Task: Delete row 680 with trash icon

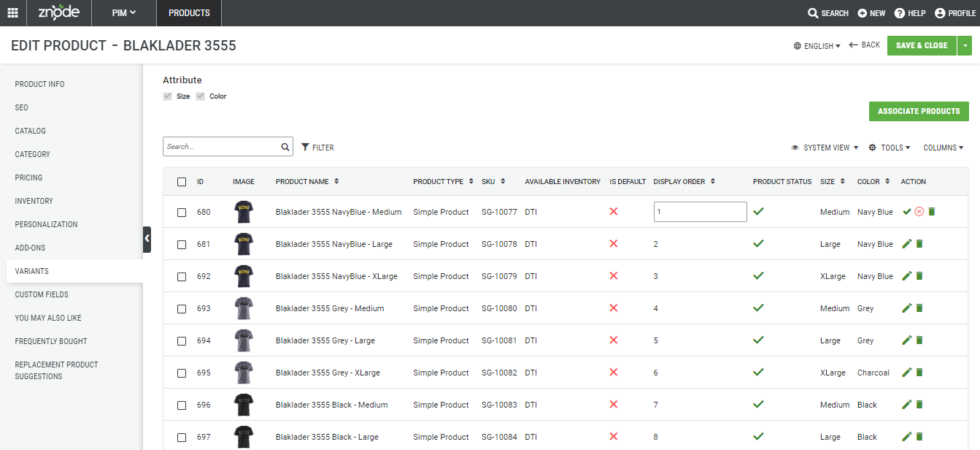Action: pos(932,212)
